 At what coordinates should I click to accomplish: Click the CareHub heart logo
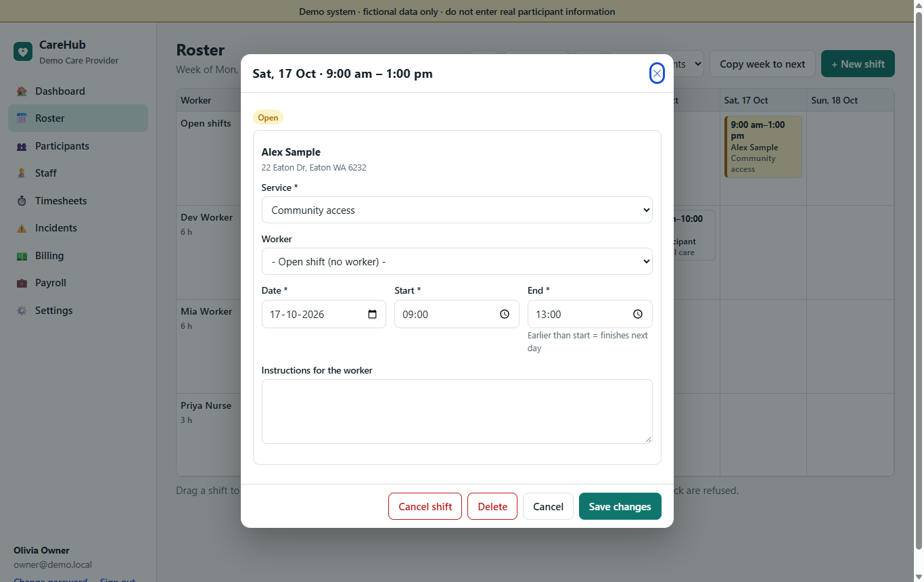[23, 51]
